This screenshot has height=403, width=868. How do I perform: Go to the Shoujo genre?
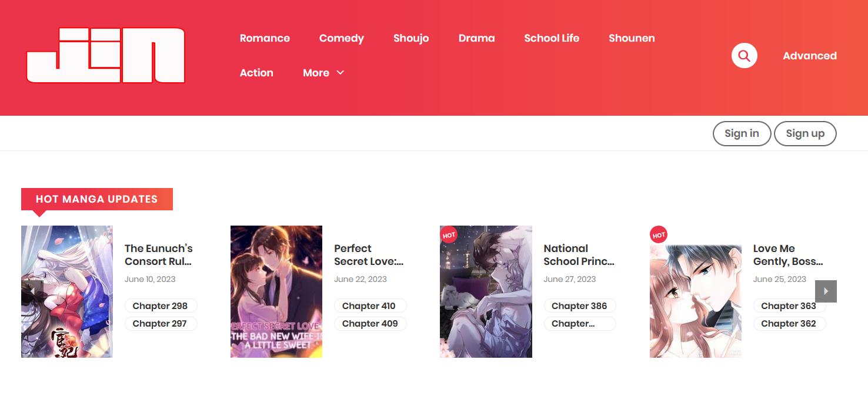coord(411,38)
